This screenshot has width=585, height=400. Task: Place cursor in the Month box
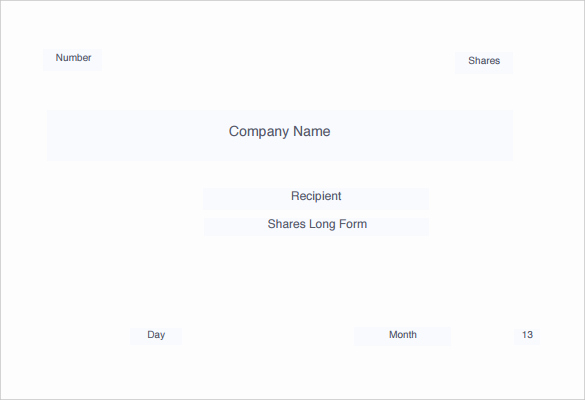pos(403,336)
